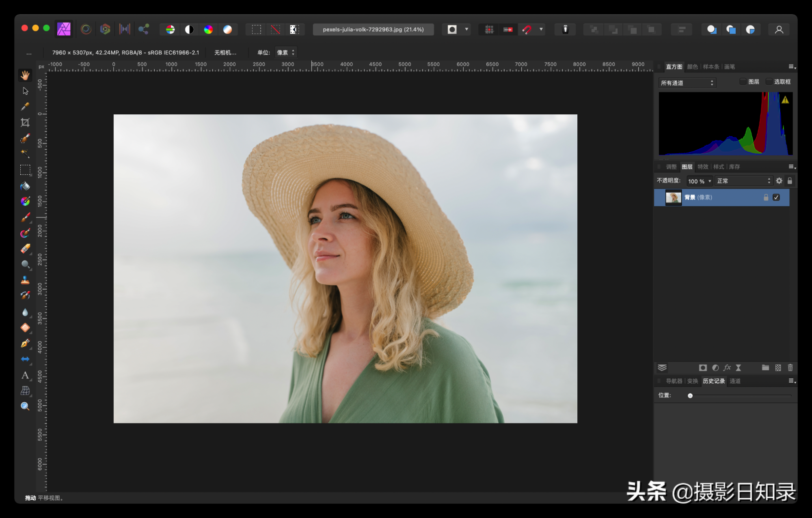Switch to the 调整 tab
The image size is (812, 518).
pyautogui.click(x=671, y=167)
